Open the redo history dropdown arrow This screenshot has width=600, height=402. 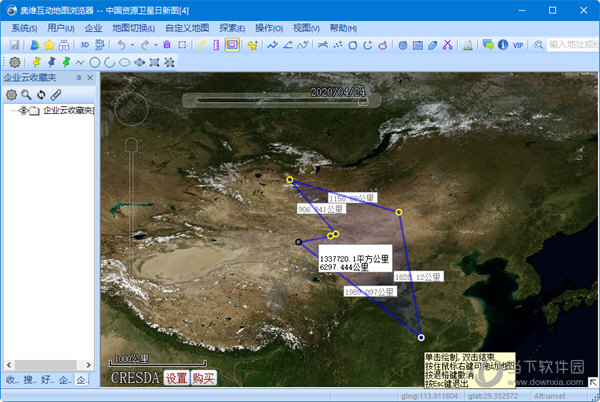156,45
